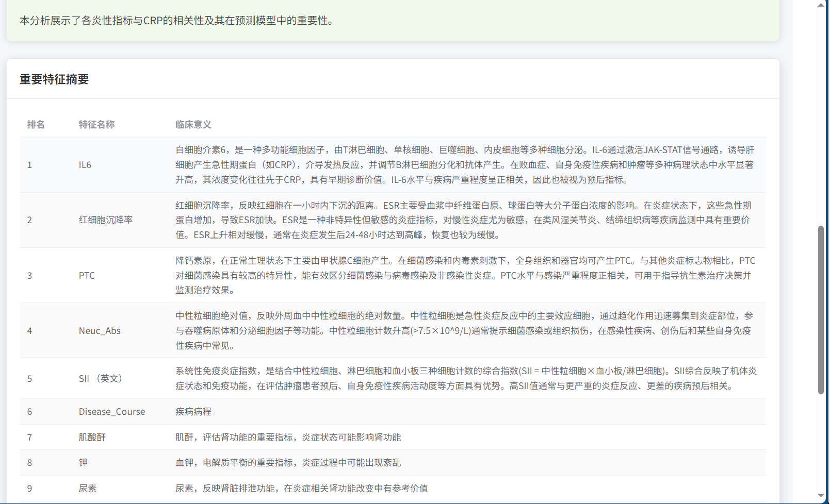The width and height of the screenshot is (830, 504).
Task: Select the Neuc_Abs feature name cell
Action: pos(100,331)
